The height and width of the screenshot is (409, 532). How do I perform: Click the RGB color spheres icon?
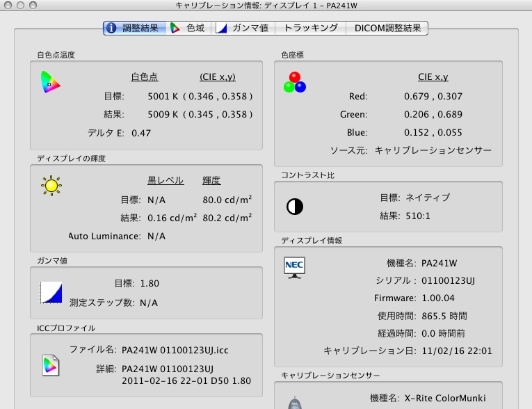pyautogui.click(x=294, y=82)
